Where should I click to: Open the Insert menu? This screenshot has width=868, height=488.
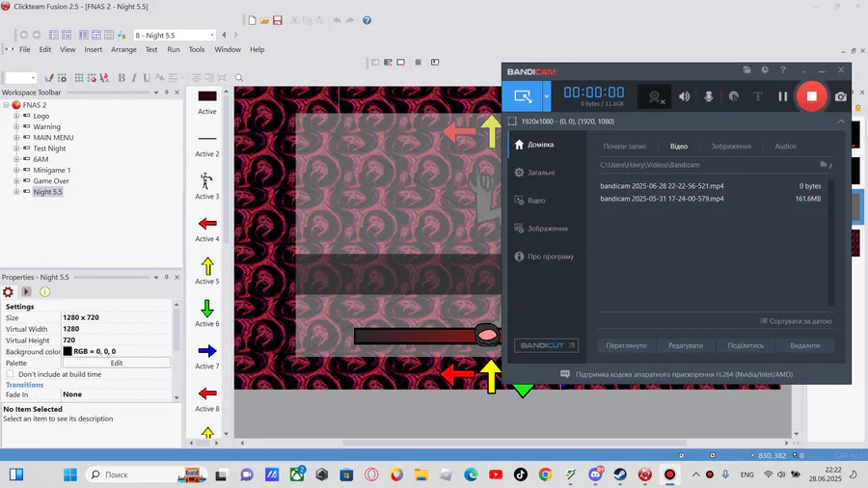93,49
